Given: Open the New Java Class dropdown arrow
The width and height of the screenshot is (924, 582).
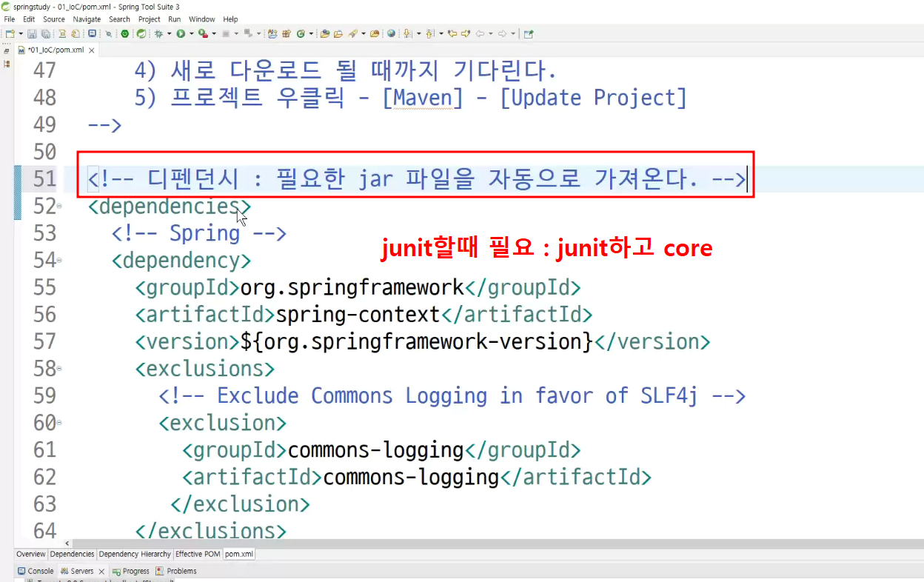Looking at the screenshot, I should pos(311,33).
